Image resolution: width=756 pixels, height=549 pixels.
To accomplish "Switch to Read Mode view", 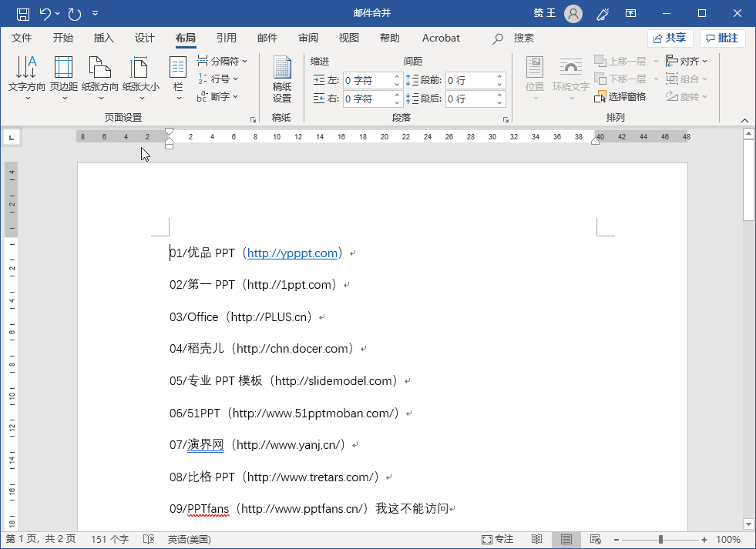I will click(x=537, y=539).
